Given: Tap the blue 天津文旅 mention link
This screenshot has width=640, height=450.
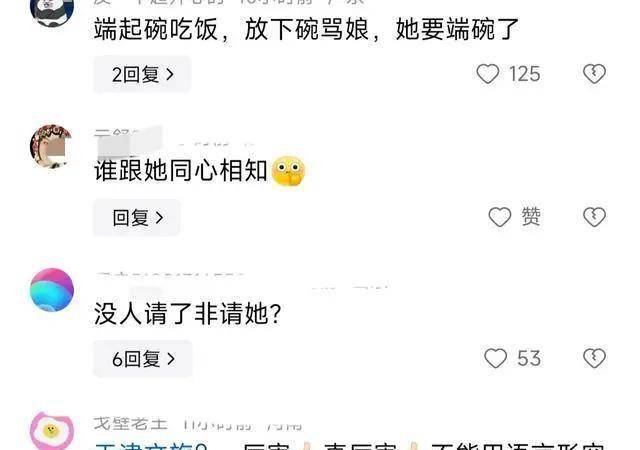Looking at the screenshot, I should 151,446.
